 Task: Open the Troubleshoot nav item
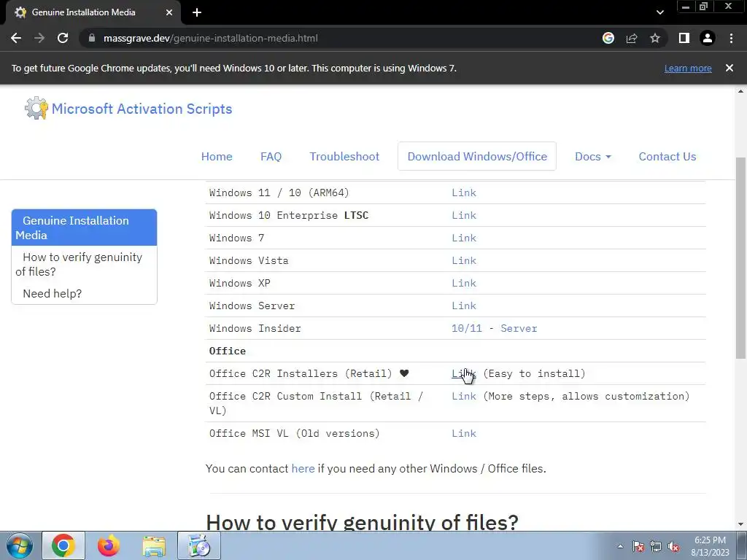[x=344, y=156]
